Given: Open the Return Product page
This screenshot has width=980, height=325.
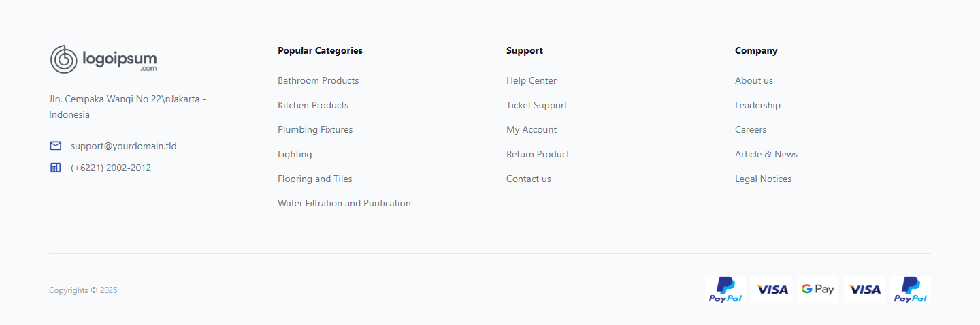Looking at the screenshot, I should 538,154.
